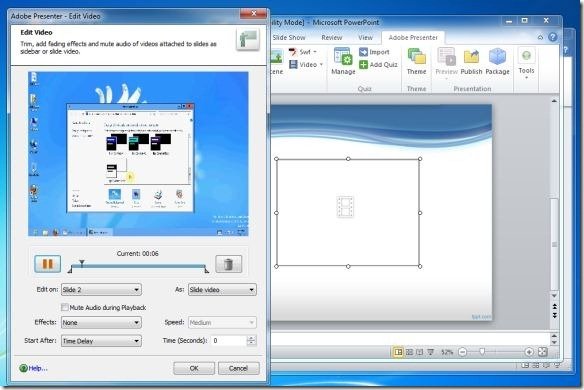The image size is (584, 390).
Task: Open the Tools icon in the ribbon
Action: pyautogui.click(x=526, y=56)
